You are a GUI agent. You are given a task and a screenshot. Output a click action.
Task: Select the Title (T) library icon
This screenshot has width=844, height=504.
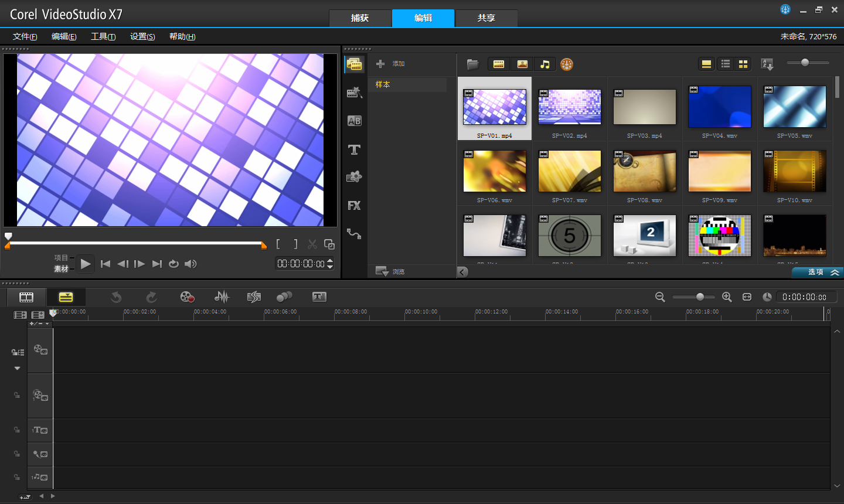click(354, 149)
